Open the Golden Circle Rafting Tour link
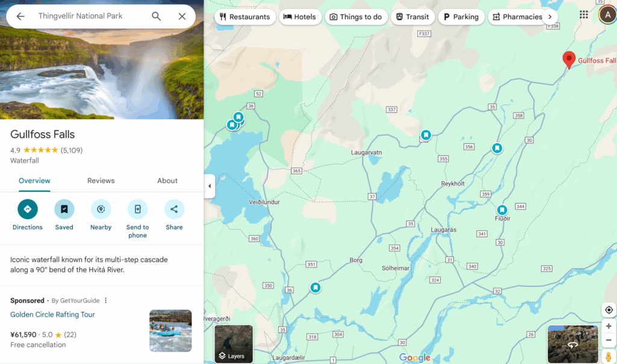Screen dimensions: 617x364 click(x=52, y=315)
